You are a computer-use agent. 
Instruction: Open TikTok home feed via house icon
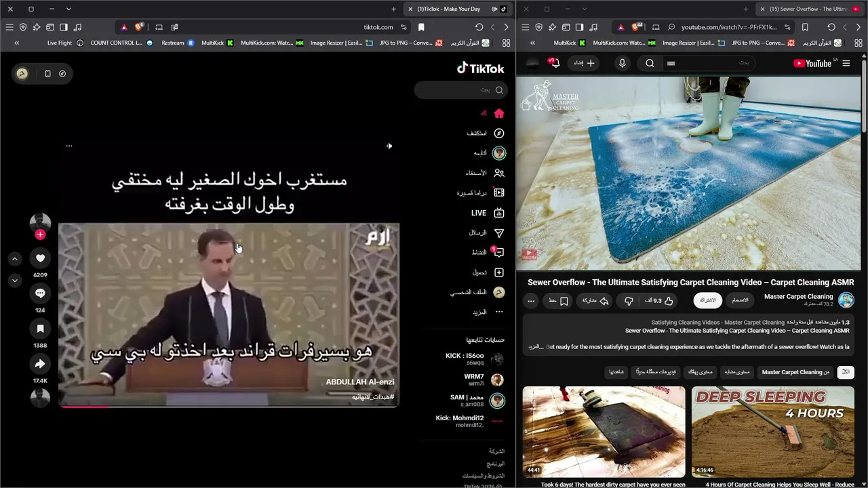[499, 113]
